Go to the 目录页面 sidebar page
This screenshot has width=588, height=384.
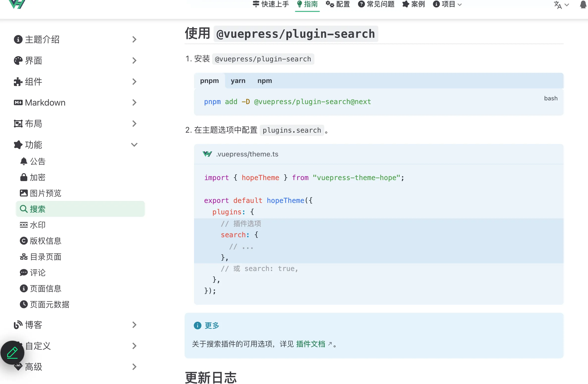80,257
